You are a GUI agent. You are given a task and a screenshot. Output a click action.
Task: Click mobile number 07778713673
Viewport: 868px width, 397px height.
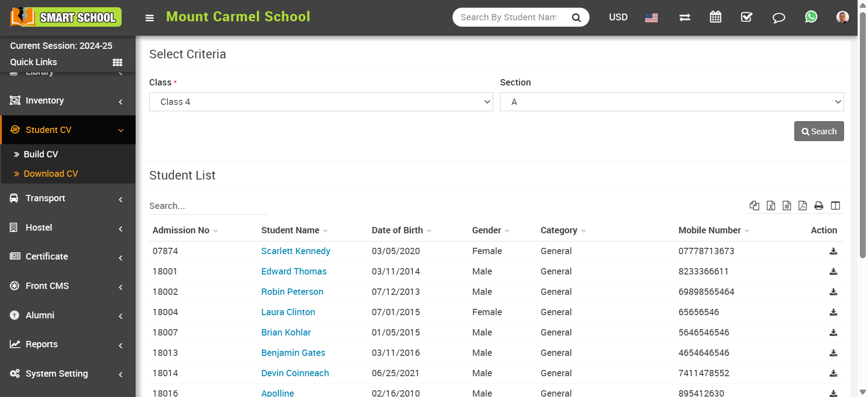coord(706,251)
